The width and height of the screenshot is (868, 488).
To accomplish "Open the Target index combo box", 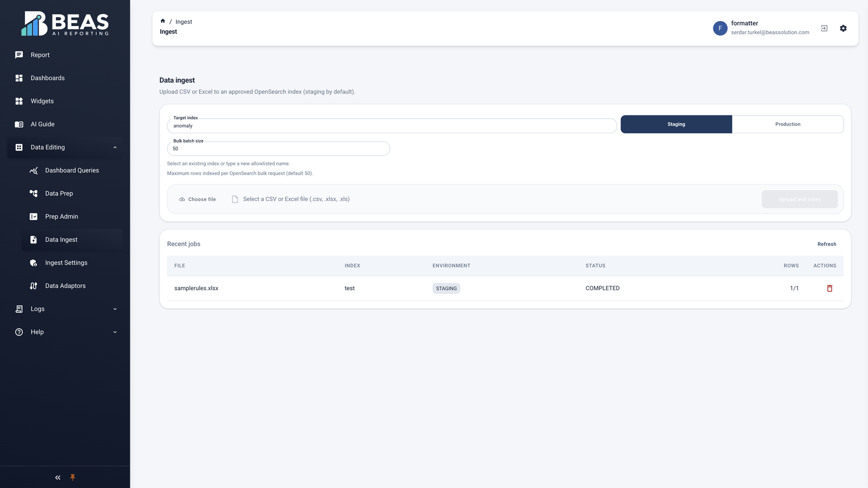I will pos(392,126).
